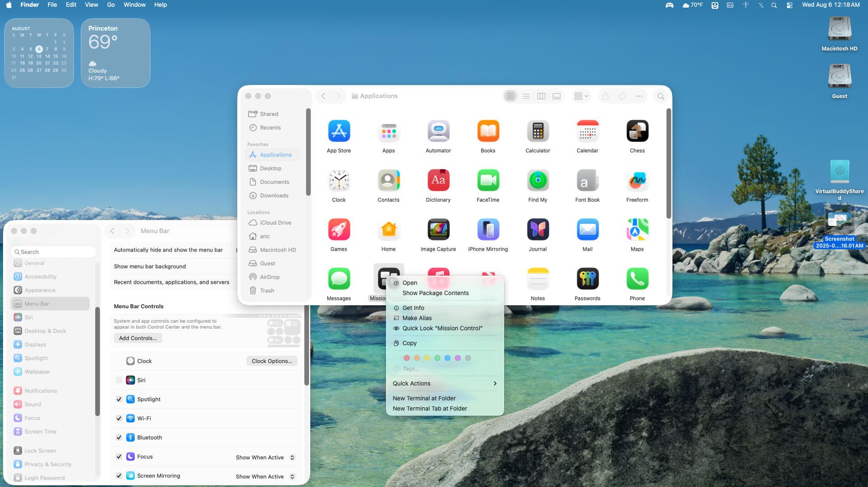The width and height of the screenshot is (868, 487).
Task: Open Control Center from the menu bar
Action: [789, 5]
